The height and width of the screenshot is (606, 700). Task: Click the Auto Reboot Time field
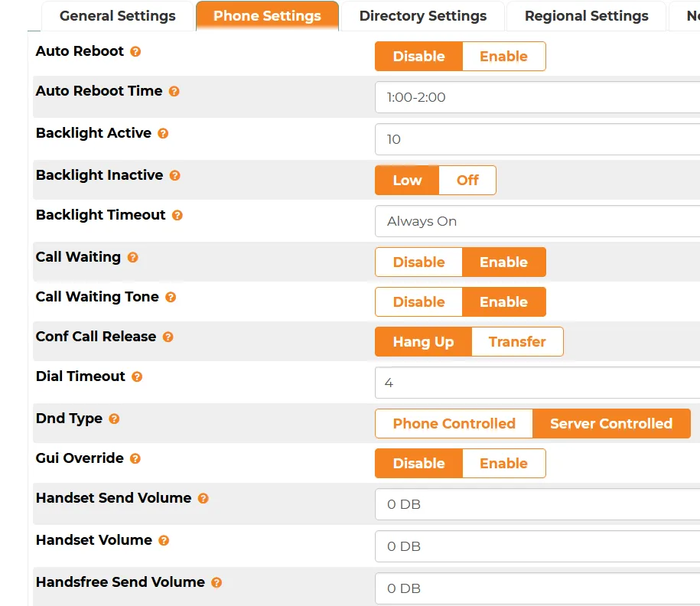(x=538, y=97)
